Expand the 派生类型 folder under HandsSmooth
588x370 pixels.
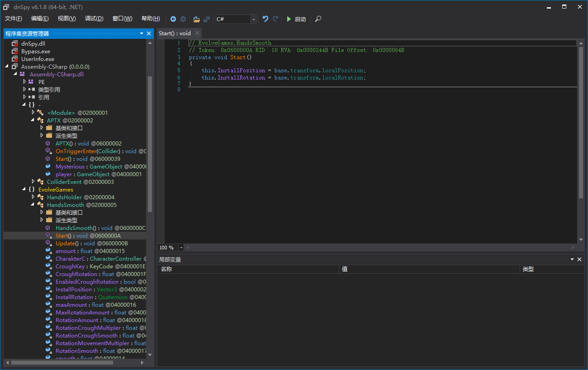42,220
